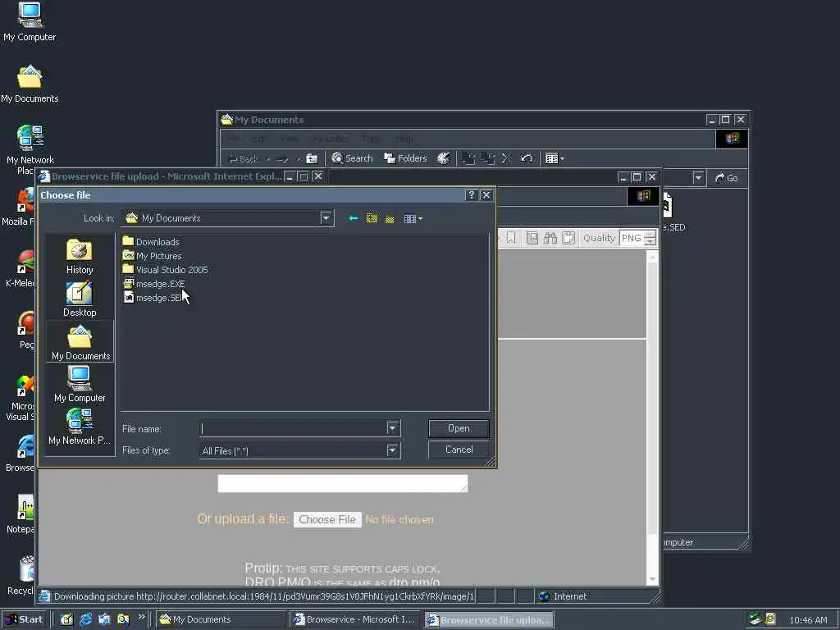Click the first quick launch icon beside Start
The image size is (840, 630).
pyautogui.click(x=66, y=619)
